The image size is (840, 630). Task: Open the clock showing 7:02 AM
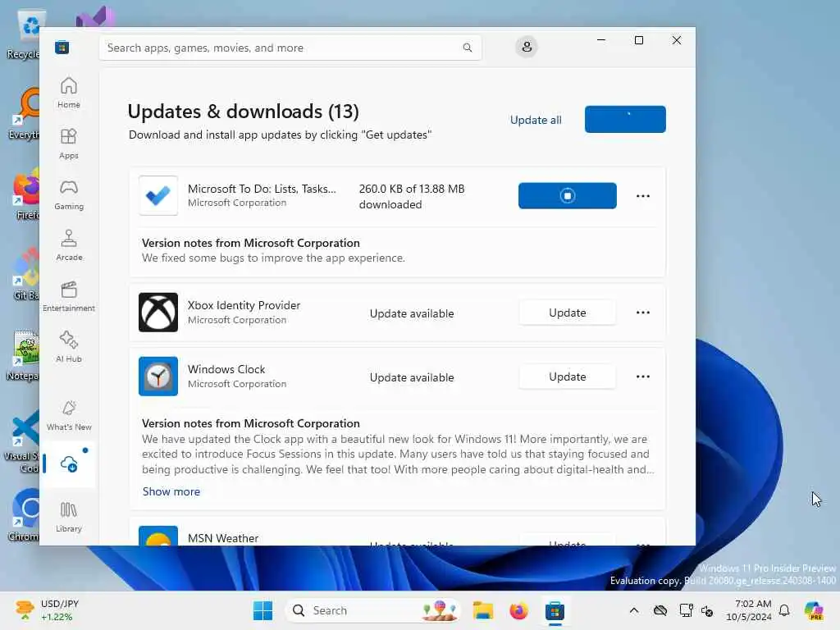tap(749, 610)
